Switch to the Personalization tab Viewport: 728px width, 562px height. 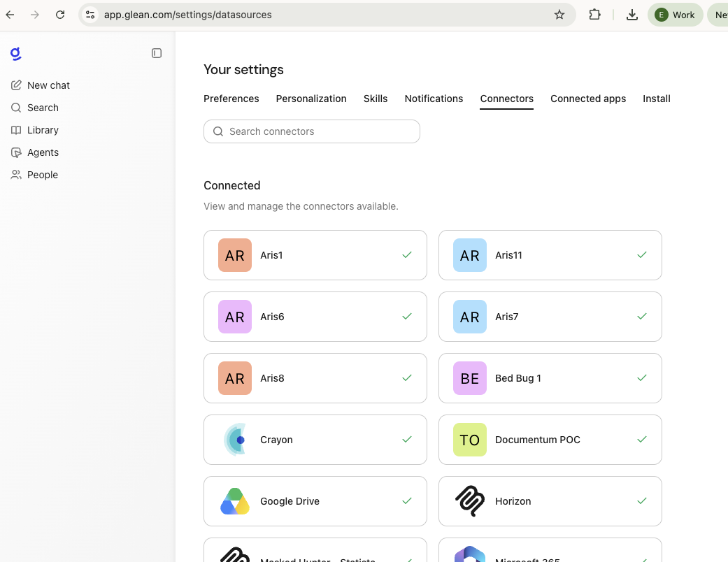(311, 99)
